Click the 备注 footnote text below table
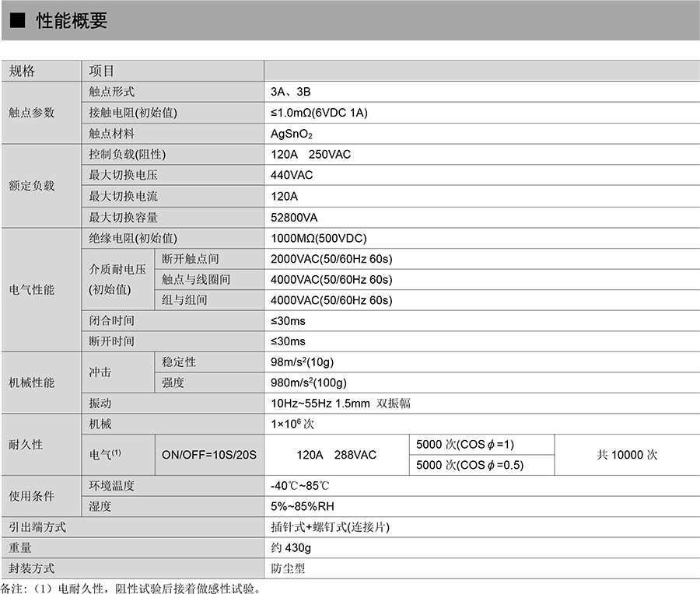700x594 pixels. point(131,587)
